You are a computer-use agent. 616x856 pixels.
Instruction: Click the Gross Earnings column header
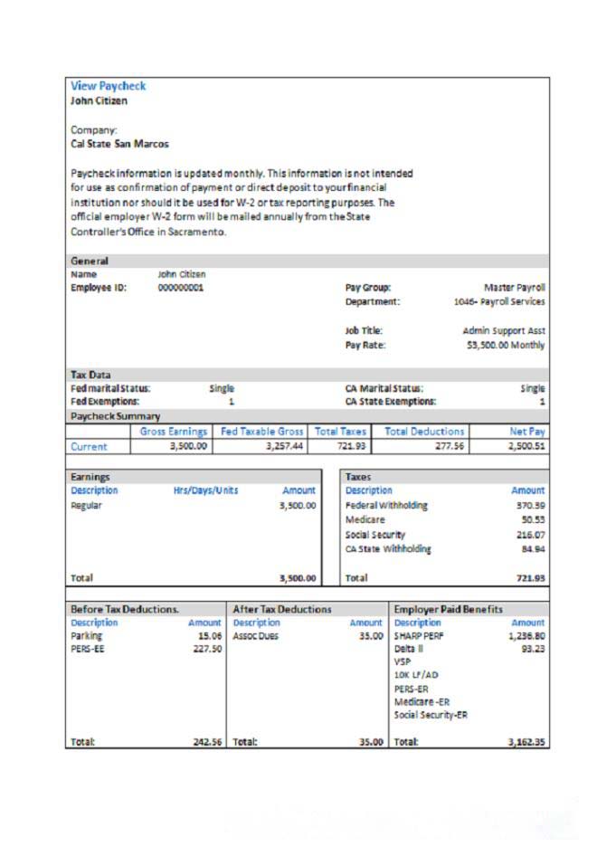point(174,432)
